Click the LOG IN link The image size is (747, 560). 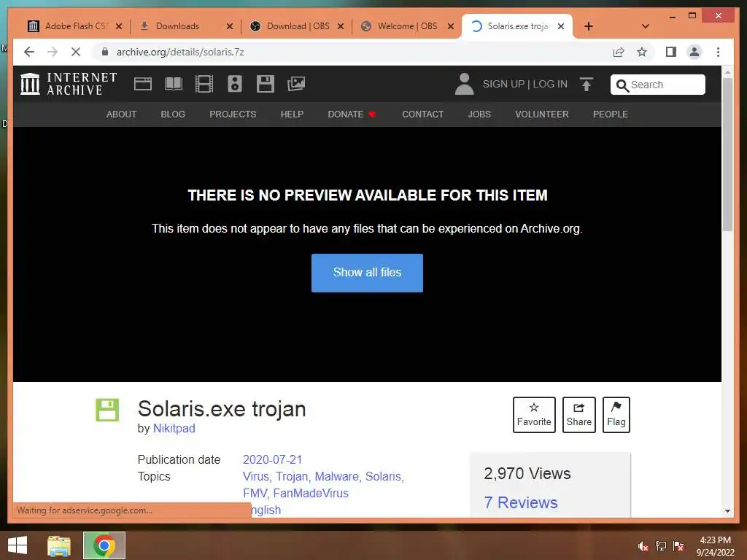click(x=550, y=84)
